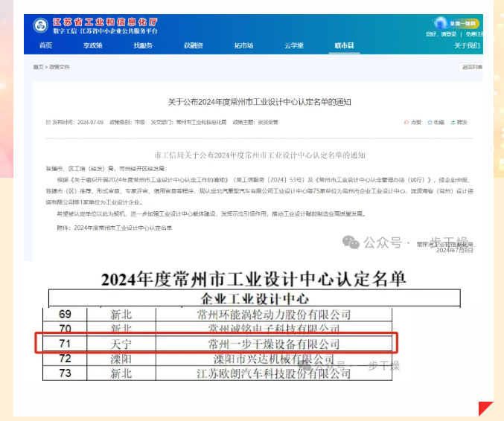Select the 获融资 menu item
The height and width of the screenshot is (421, 504).
click(194, 46)
